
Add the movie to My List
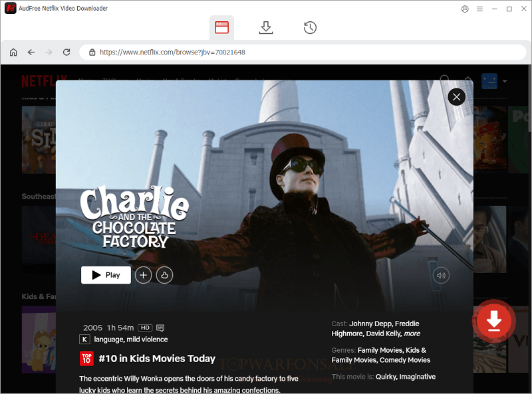click(x=143, y=275)
